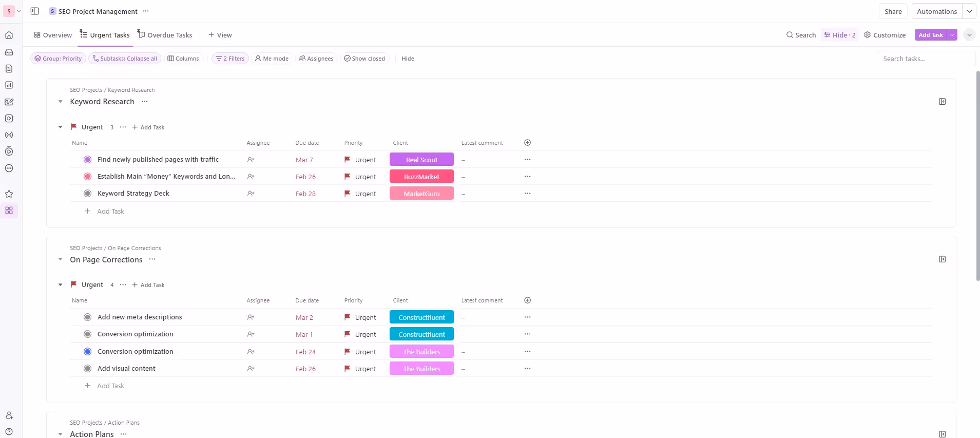
Task: Toggle the Show closed option
Action: tap(364, 59)
